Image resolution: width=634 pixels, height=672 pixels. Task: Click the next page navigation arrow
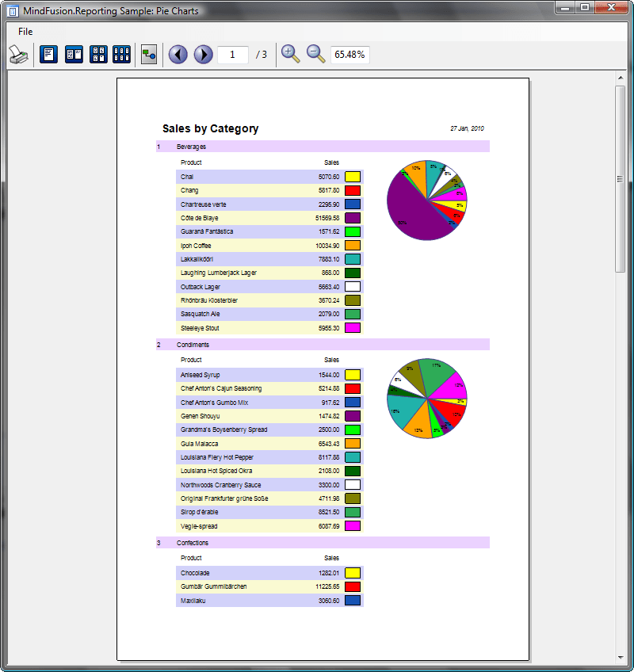[x=204, y=54]
